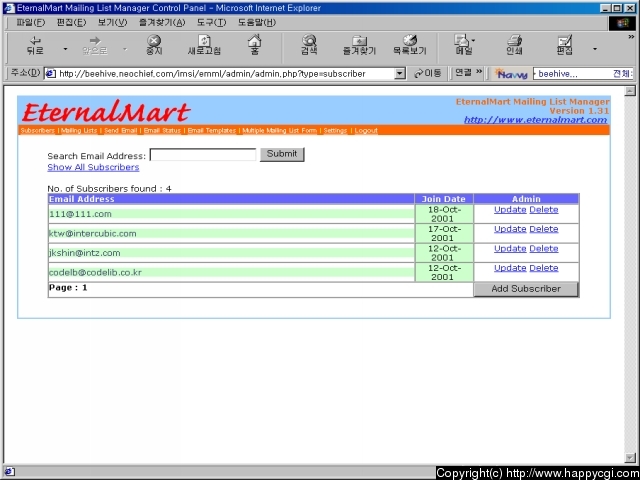640x480 pixels.
Task: Click the Go (이동) button
Action: (x=428, y=73)
